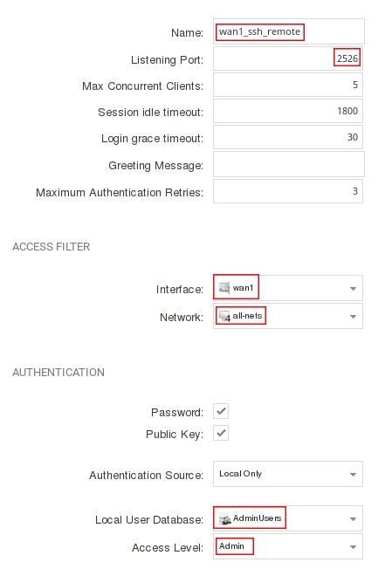Screen dimensions: 392x569
Task: Toggle the Public Key checkbox
Action: click(221, 433)
